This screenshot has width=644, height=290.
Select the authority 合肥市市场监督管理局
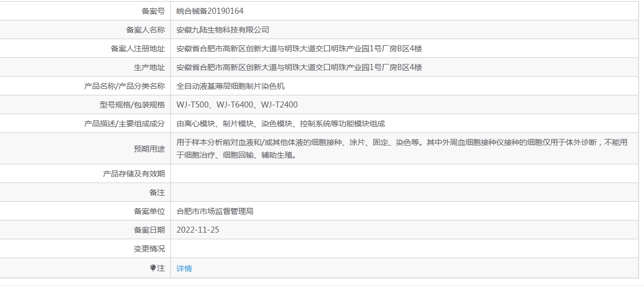click(215, 211)
